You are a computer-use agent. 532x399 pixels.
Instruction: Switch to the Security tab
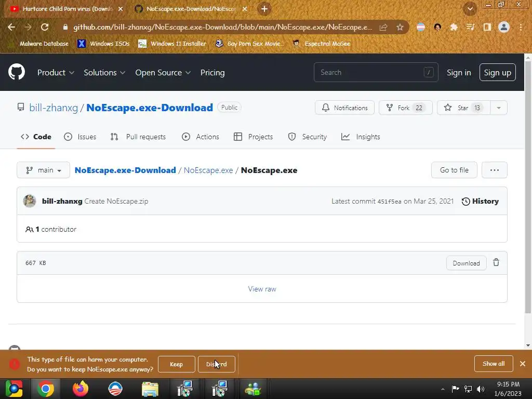(x=308, y=137)
